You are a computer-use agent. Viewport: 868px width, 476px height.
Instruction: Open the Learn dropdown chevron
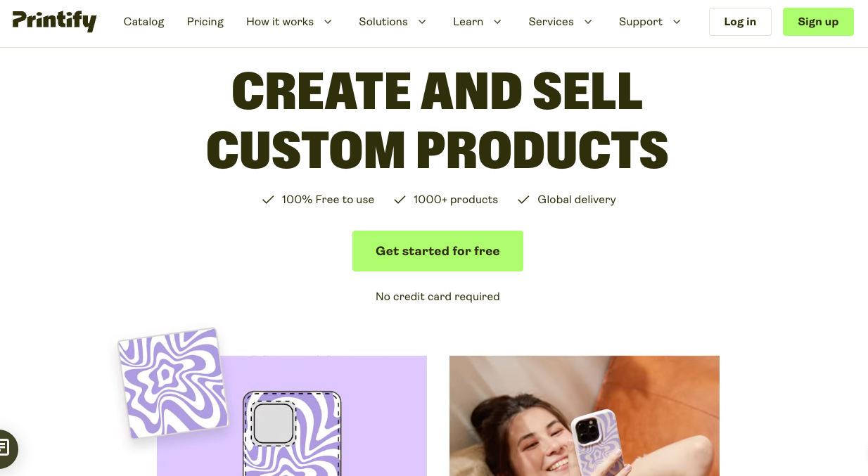coord(497,22)
